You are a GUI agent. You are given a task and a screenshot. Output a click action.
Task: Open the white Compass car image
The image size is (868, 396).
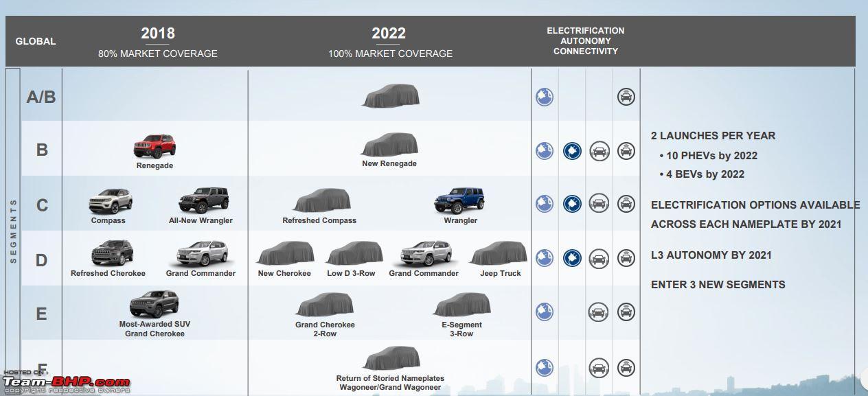click(x=111, y=202)
